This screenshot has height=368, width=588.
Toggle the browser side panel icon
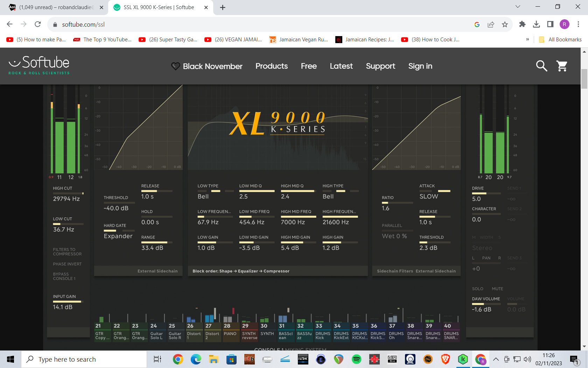pos(550,24)
